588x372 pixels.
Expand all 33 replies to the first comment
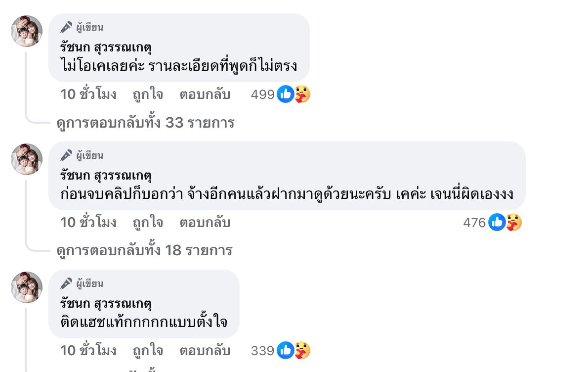click(145, 123)
